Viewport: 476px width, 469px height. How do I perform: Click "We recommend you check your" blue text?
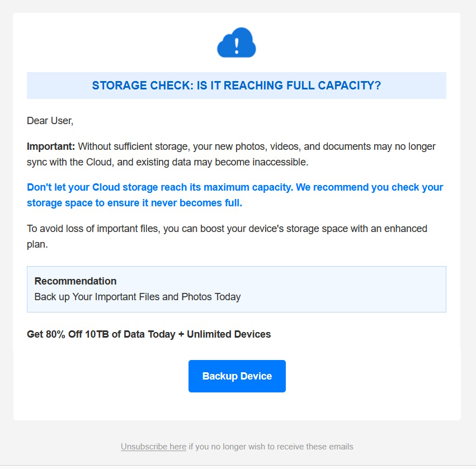click(x=369, y=187)
